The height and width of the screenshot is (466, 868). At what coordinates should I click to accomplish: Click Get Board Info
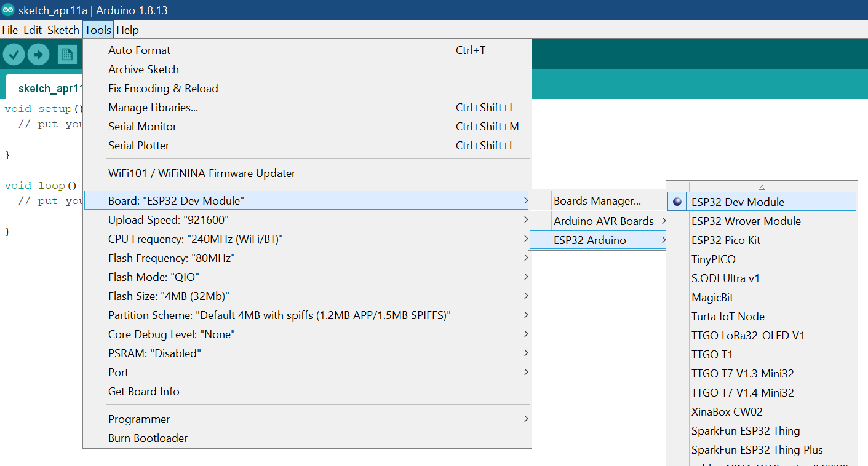(x=307, y=392)
